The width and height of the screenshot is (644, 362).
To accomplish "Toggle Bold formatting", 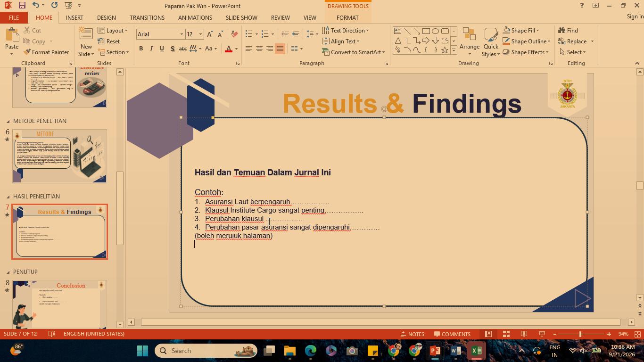I will (x=141, y=49).
